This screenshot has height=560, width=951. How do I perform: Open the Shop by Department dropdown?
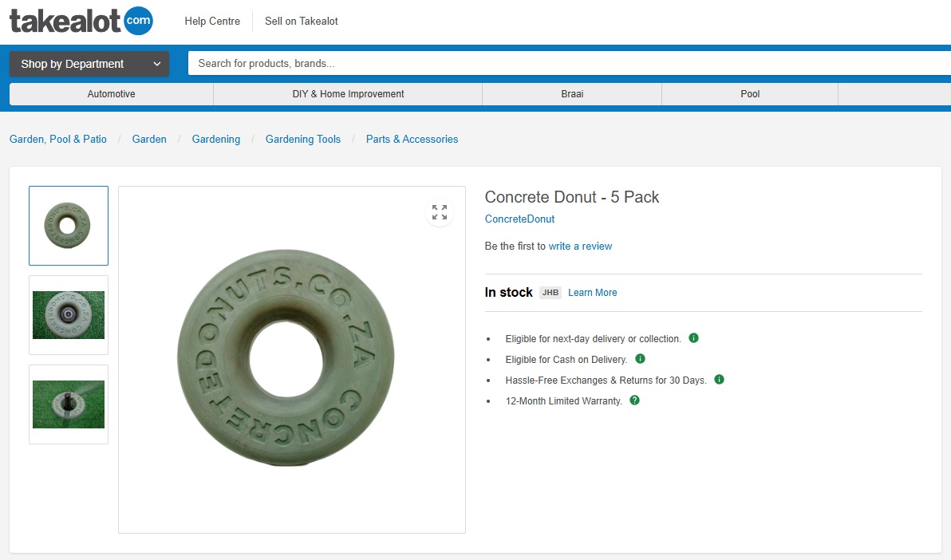click(x=89, y=64)
